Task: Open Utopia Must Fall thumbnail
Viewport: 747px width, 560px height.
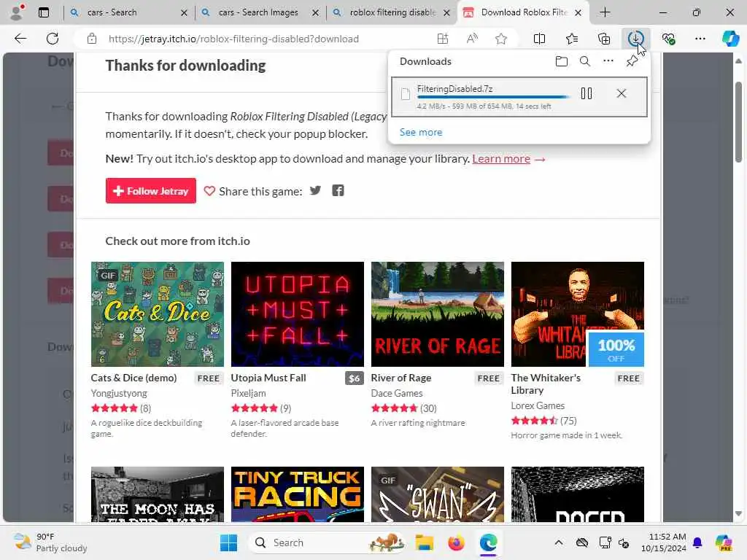Action: point(298,314)
